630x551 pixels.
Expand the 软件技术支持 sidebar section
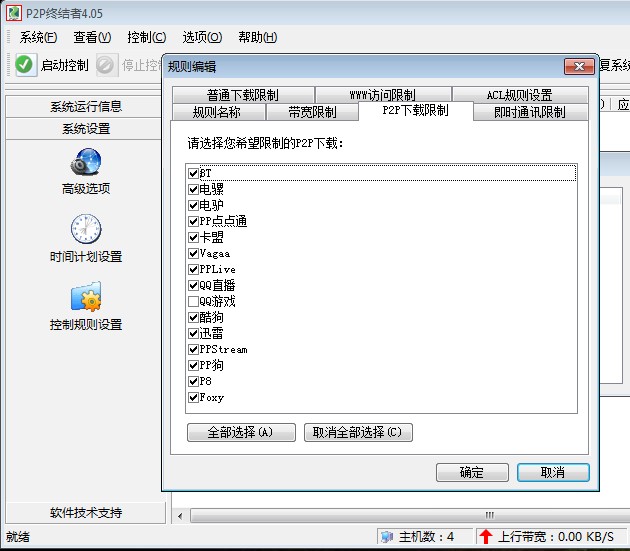click(x=86, y=512)
